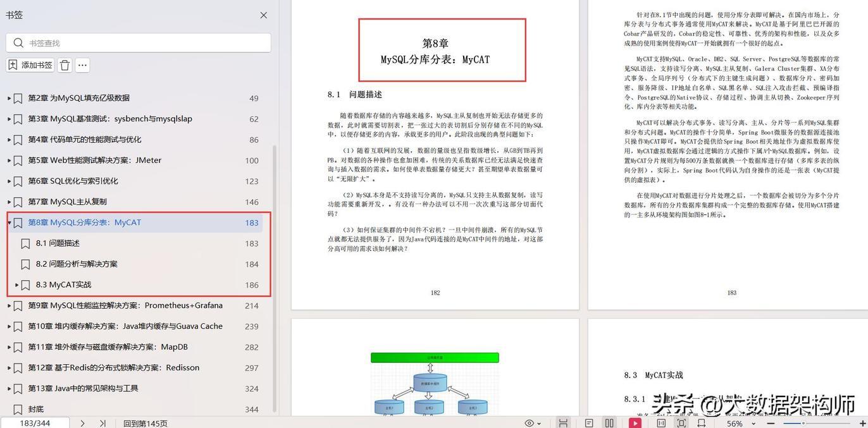Image resolution: width=868 pixels, height=428 pixels.
Task: Go to bookmark 第10章 Java堆内缓存与Guava Cache
Action: click(x=125, y=326)
